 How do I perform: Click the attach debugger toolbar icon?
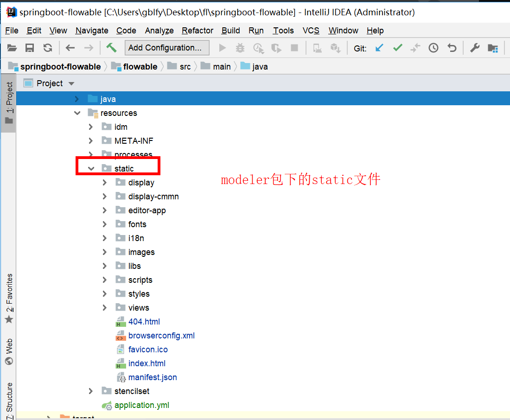(317, 48)
